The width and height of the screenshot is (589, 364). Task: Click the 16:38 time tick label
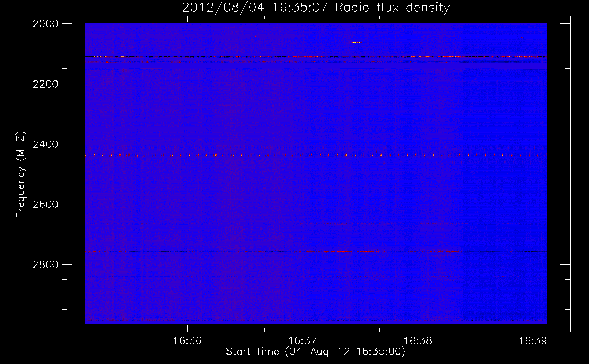point(418,341)
